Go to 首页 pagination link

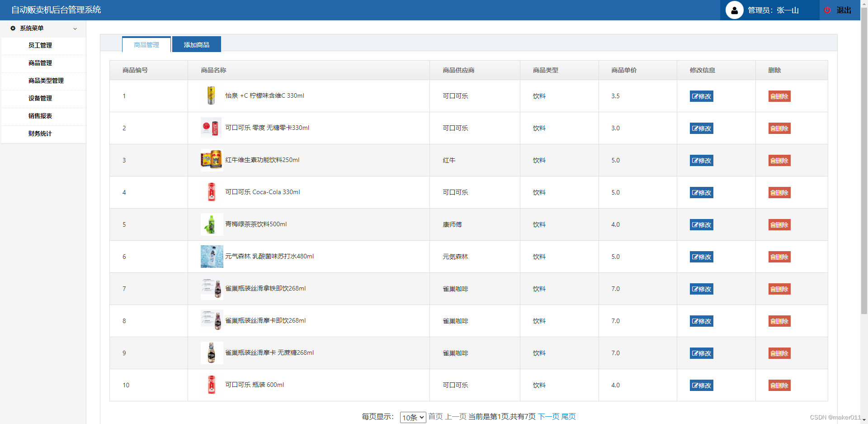[x=435, y=416]
